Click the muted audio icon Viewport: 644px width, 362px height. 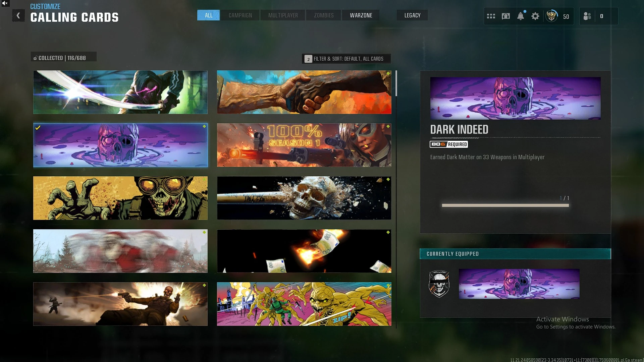tap(5, 3)
